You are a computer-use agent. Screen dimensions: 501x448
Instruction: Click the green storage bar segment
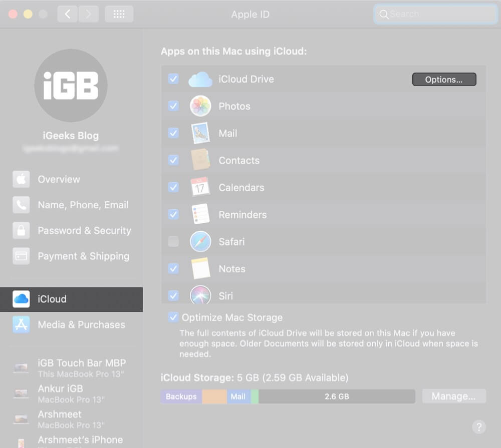point(255,396)
